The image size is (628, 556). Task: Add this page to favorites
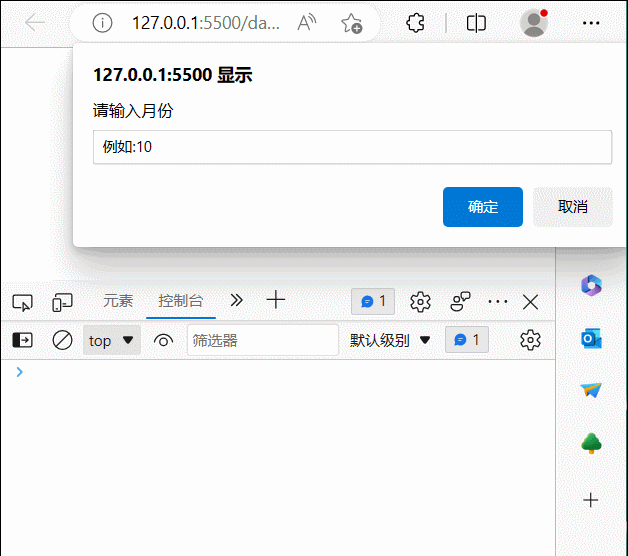pyautogui.click(x=351, y=23)
